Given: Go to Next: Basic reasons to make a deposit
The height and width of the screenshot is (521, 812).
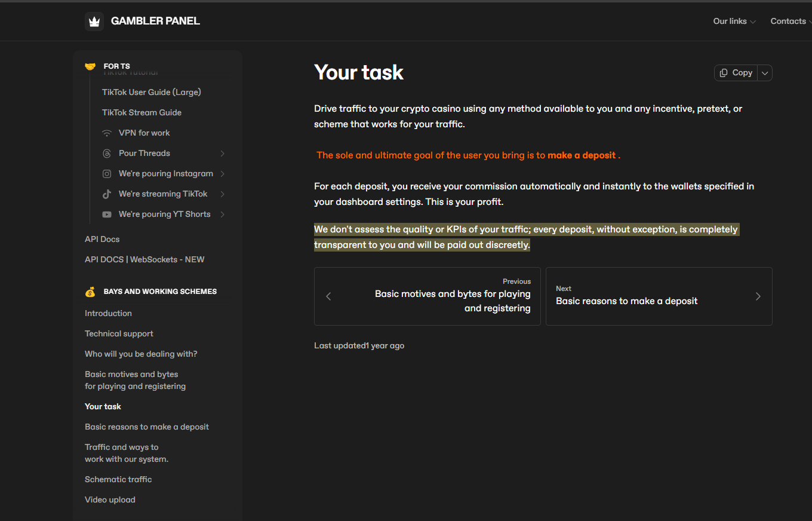Looking at the screenshot, I should click(659, 296).
